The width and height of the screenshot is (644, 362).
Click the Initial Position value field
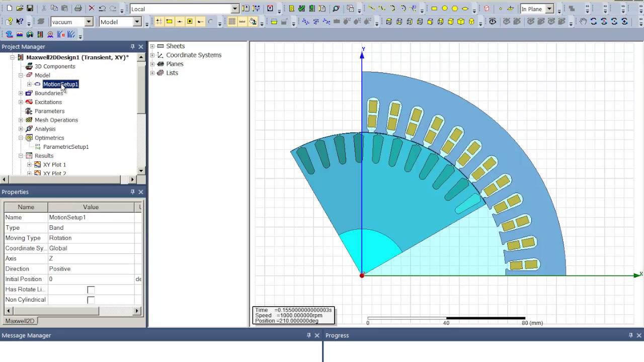coord(91,279)
